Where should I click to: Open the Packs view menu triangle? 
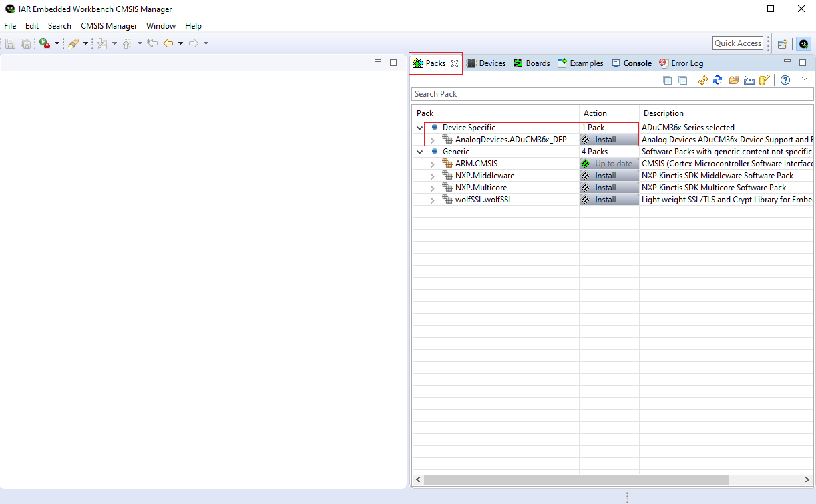805,79
